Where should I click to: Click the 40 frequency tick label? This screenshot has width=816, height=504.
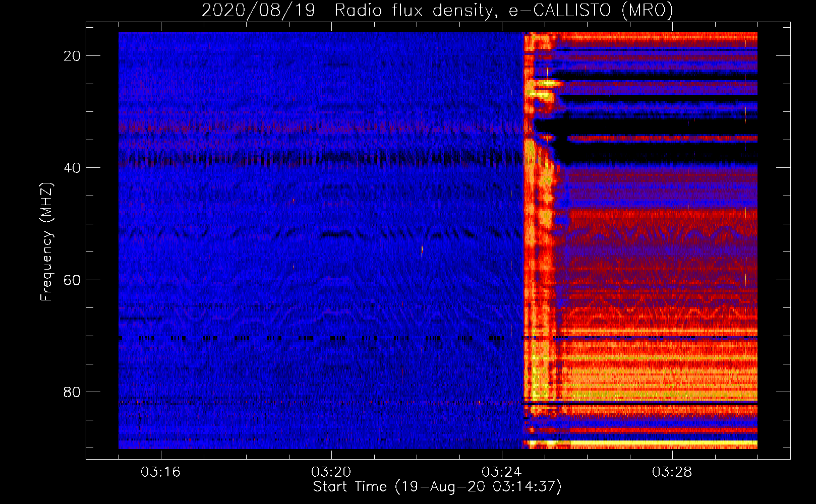click(72, 168)
